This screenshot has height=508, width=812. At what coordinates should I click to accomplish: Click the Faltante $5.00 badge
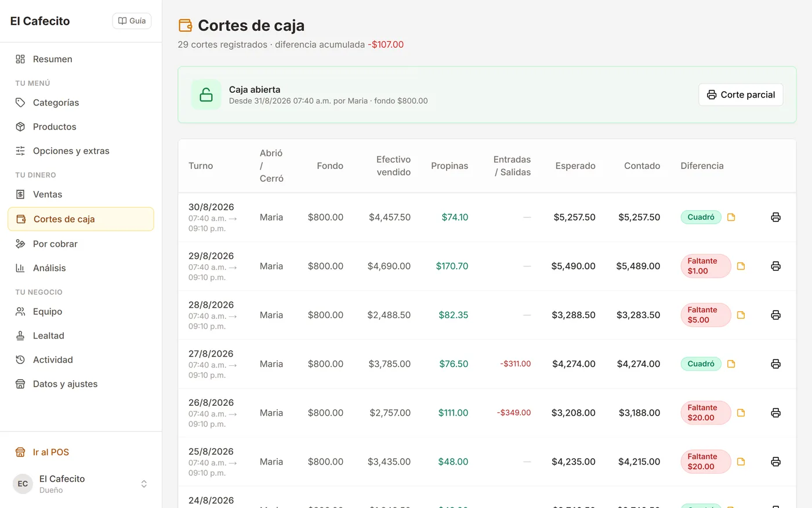705,315
